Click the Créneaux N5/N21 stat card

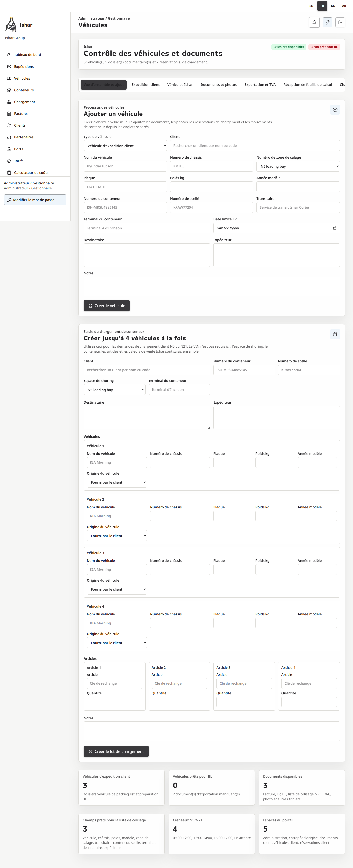coord(212,834)
